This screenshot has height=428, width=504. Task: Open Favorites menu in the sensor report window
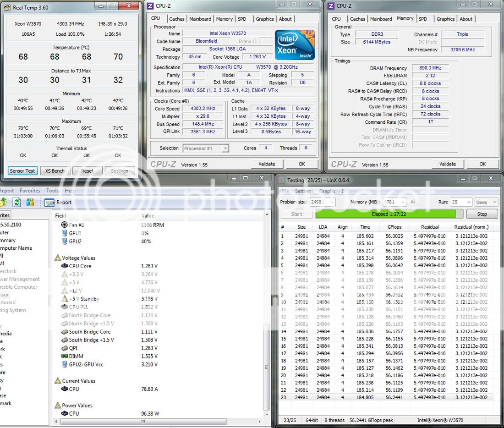(x=30, y=191)
